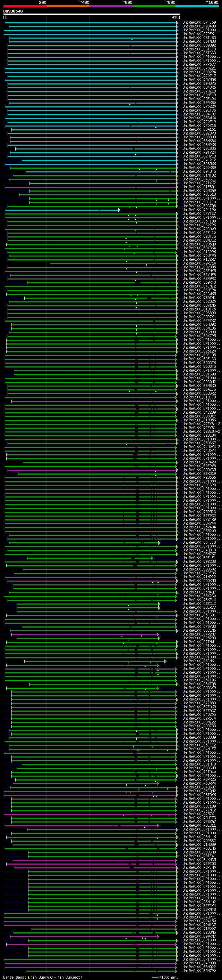Click the 410 end position marker
222x980 pixels.
(175, 17)
